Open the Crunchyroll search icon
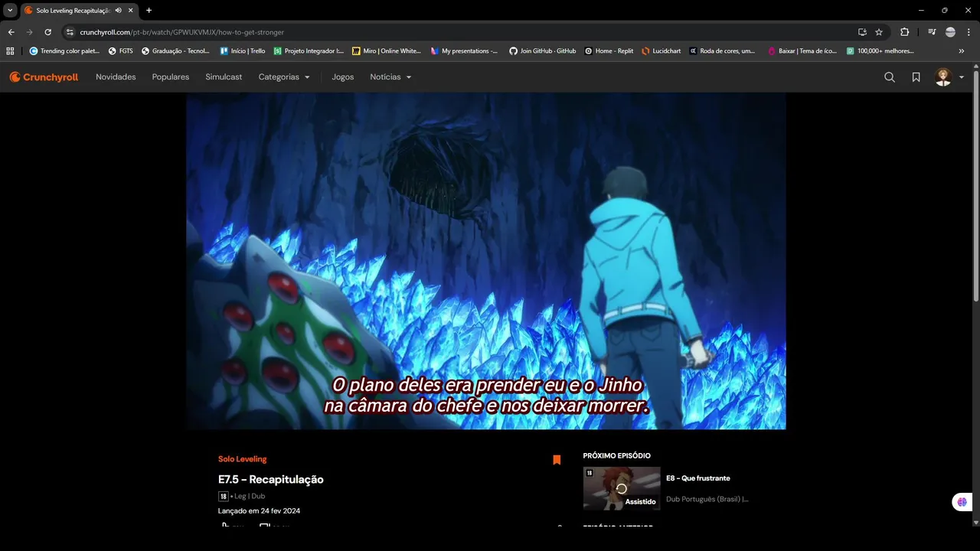The width and height of the screenshot is (980, 551). click(x=890, y=77)
